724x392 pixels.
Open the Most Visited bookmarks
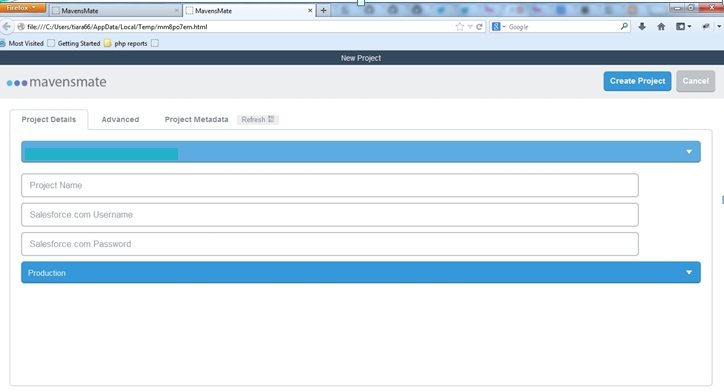tap(23, 43)
